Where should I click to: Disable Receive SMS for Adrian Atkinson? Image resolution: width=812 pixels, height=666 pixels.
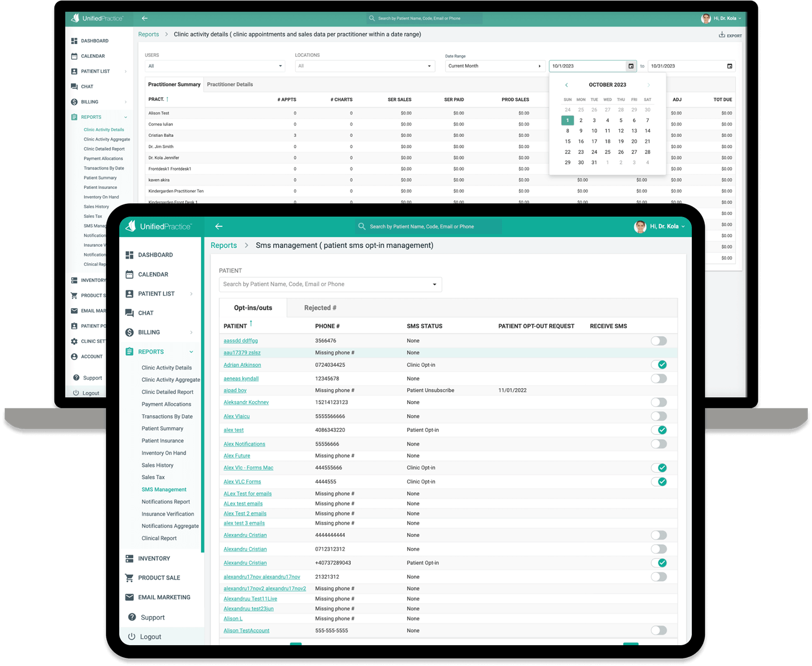tap(660, 365)
